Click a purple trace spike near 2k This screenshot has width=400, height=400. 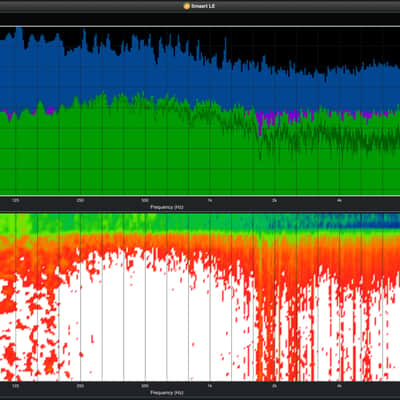point(260,121)
